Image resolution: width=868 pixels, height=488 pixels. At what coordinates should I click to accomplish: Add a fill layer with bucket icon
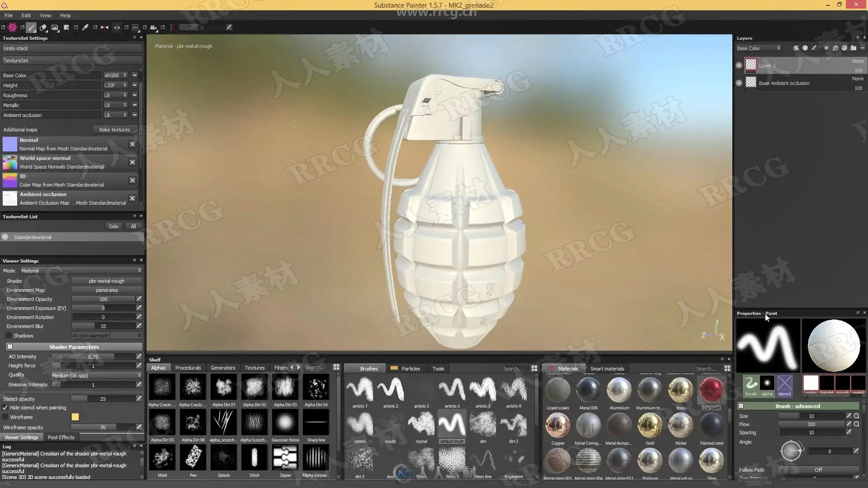(x=835, y=48)
